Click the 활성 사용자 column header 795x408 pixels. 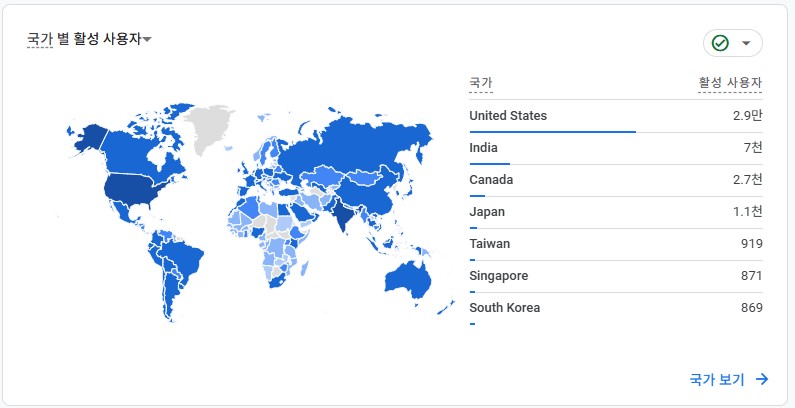tap(730, 83)
